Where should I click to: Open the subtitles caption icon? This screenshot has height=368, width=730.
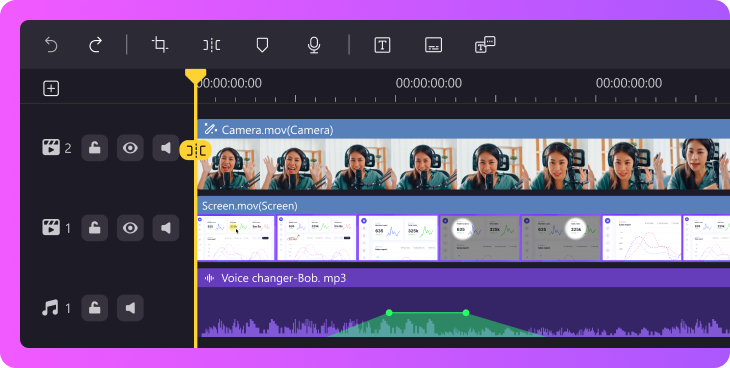(433, 45)
